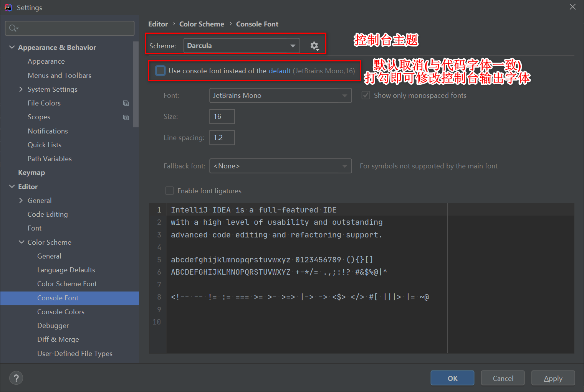This screenshot has width=584, height=392.
Task: Click the IntelliJ IDEA logo in title bar
Action: click(8, 7)
